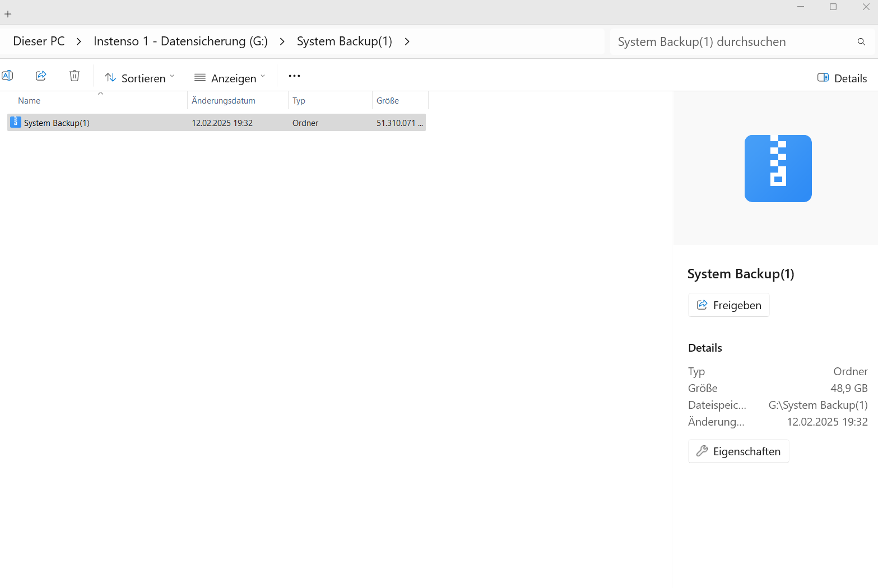
Task: Delete the selected item via trash icon
Action: click(75, 76)
